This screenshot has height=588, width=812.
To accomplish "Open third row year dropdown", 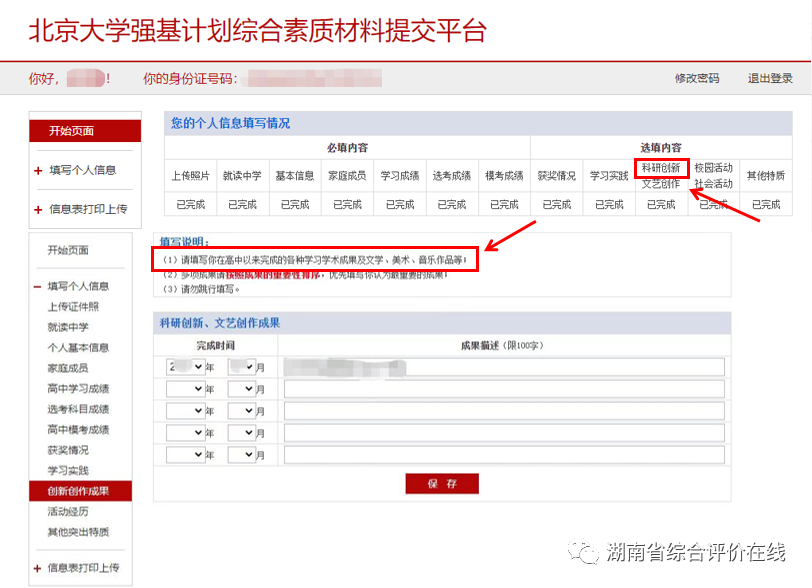I will (185, 411).
